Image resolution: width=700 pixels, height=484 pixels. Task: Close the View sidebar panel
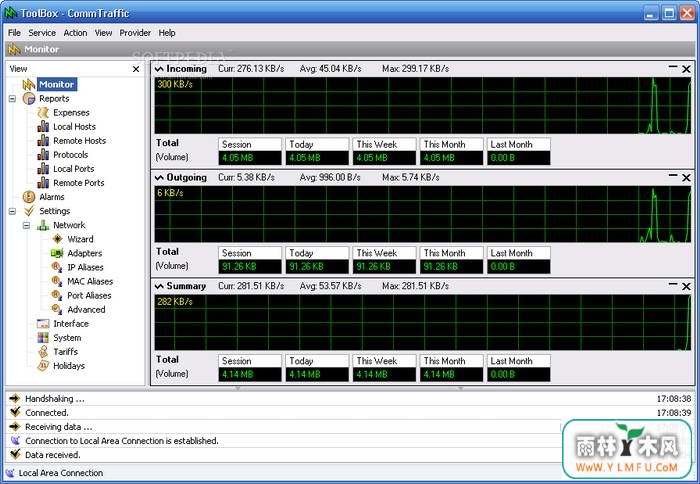(x=136, y=69)
